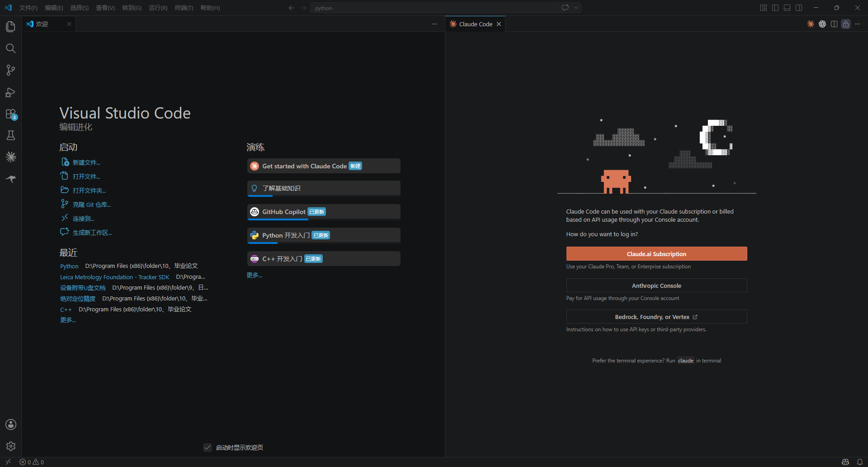Split the Claude Code editor to the right
Screen dimensions: 868x467
coord(834,24)
